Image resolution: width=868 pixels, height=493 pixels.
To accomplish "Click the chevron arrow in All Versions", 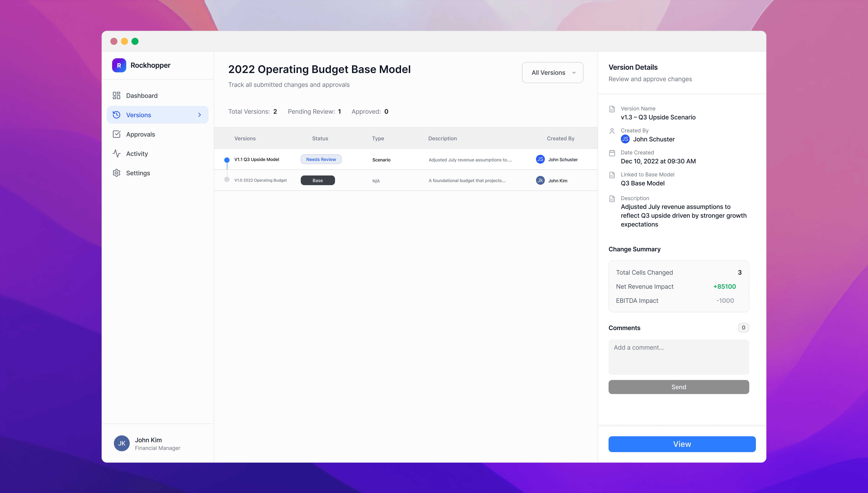I will pyautogui.click(x=574, y=72).
